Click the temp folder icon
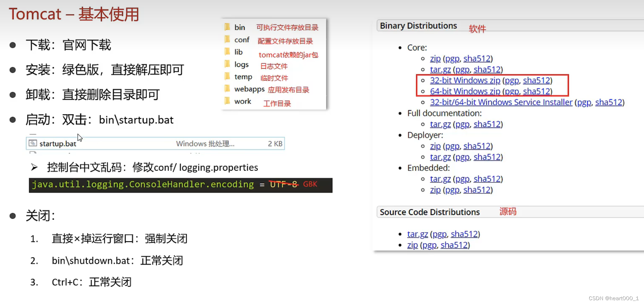 coord(227,76)
